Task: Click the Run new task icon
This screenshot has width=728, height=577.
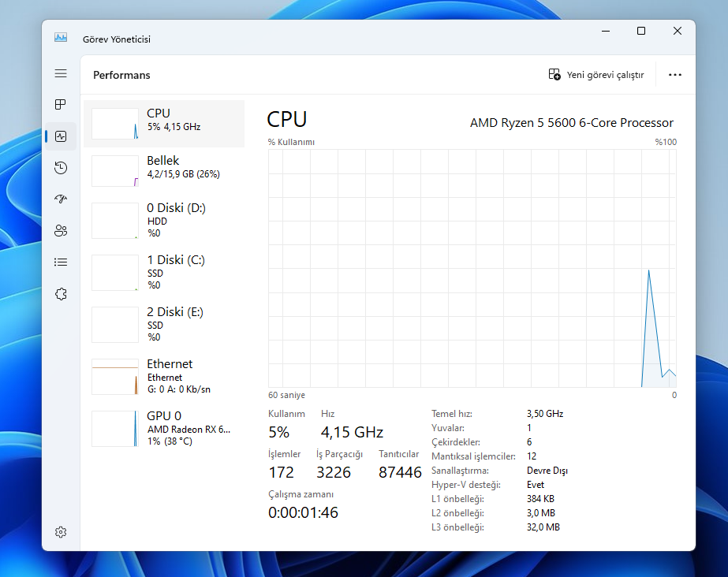Action: pos(554,74)
